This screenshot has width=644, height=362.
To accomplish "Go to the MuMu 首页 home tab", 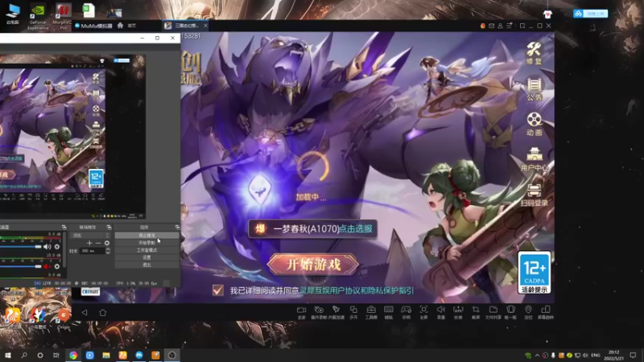I will pos(132,26).
